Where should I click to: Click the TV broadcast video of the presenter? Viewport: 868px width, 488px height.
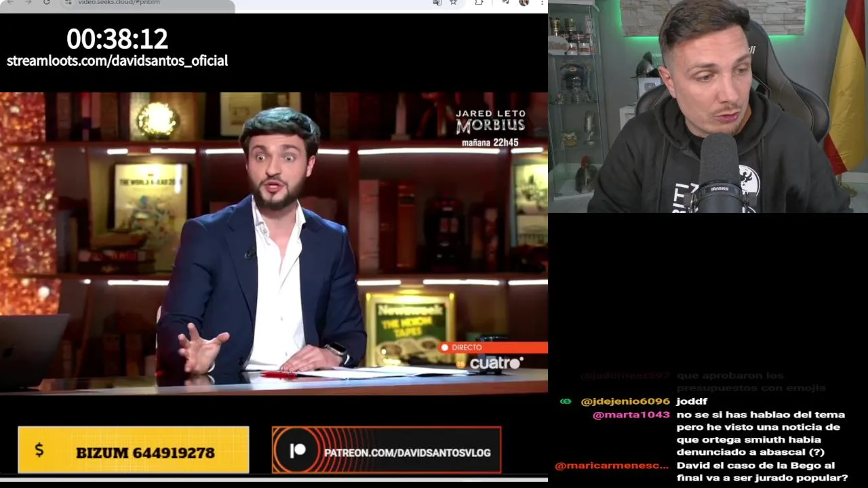point(274,243)
